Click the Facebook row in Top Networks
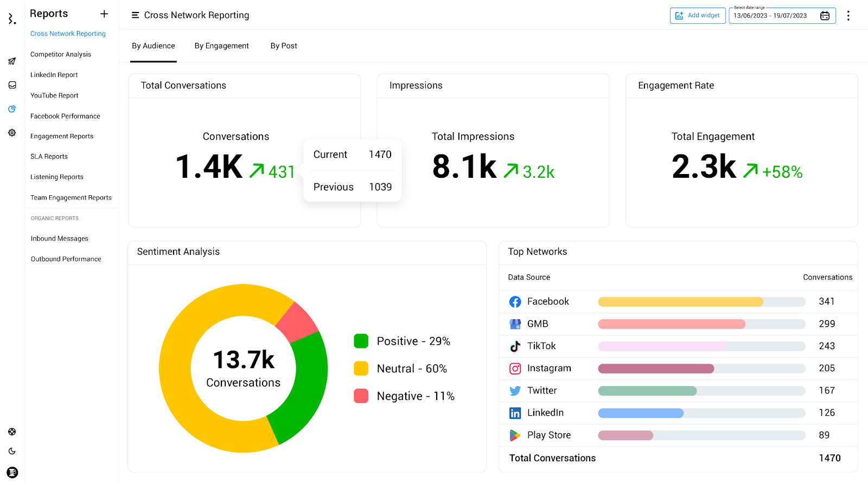868x483 pixels. (x=678, y=301)
